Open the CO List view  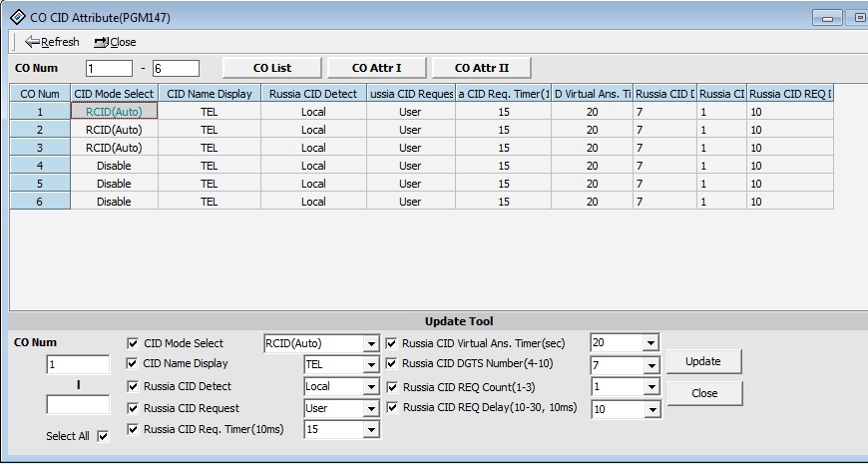click(x=271, y=68)
